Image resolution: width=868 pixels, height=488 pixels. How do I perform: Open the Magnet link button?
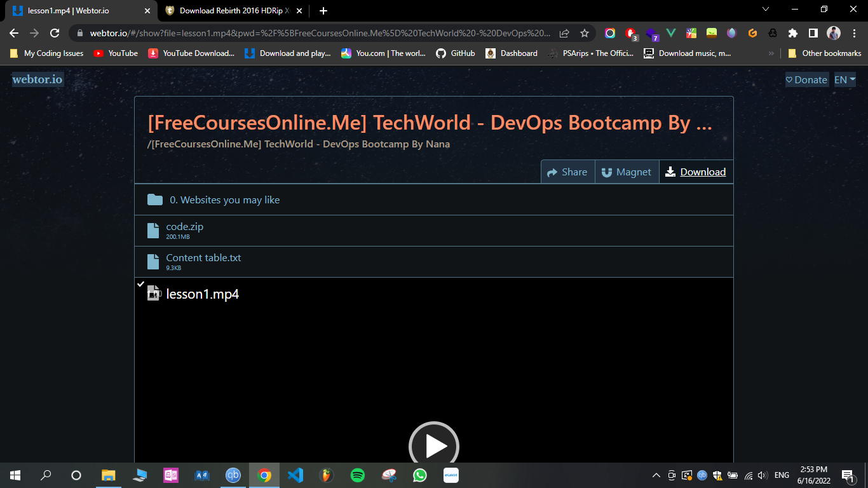click(x=627, y=172)
